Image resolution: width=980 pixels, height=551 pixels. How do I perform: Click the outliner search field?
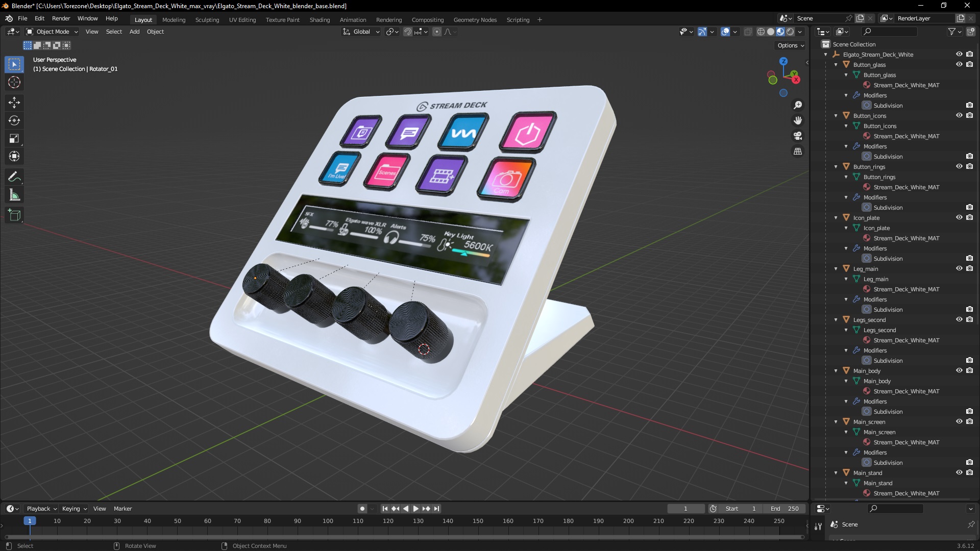click(889, 32)
